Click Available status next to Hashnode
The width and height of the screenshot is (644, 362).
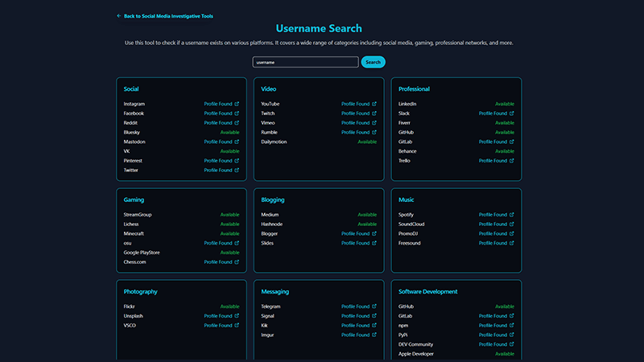[367, 224]
